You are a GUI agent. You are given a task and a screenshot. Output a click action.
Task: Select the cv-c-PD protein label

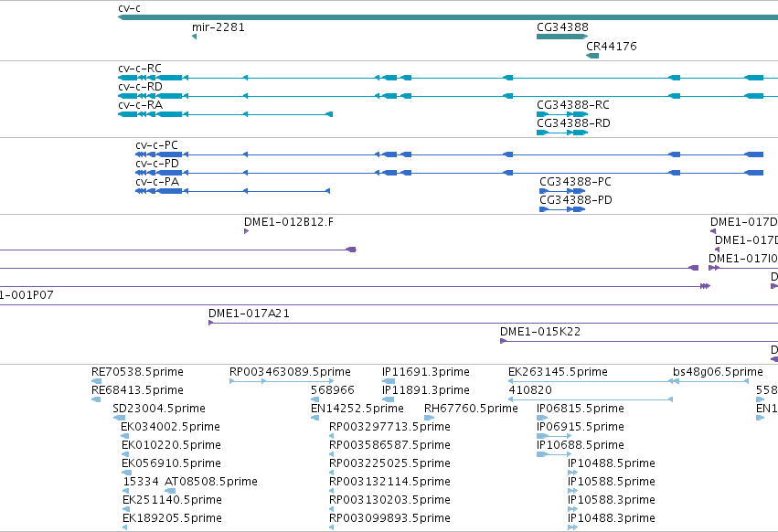157,164
